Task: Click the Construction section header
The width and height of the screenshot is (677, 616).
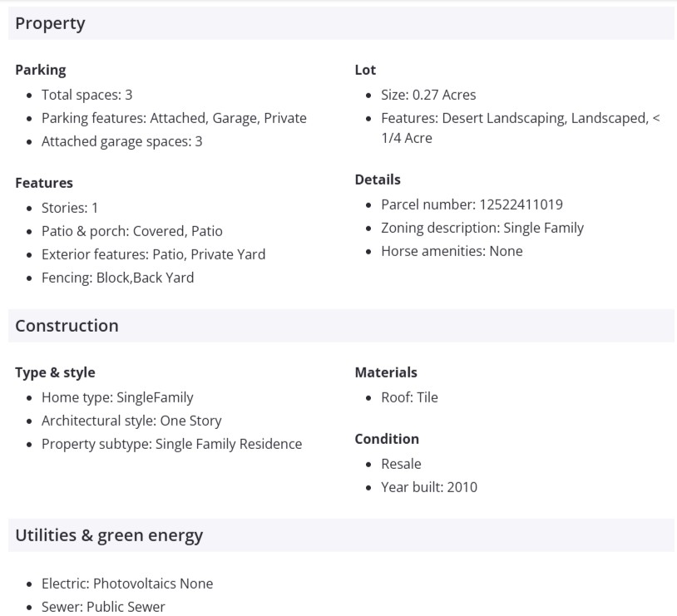Action: tap(67, 326)
